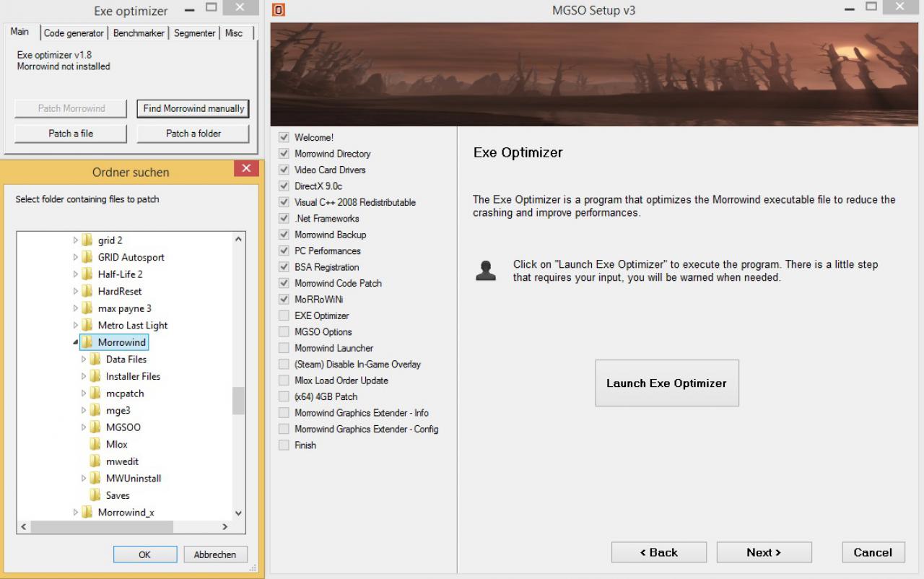Screen dimensions: 924x579
Task: Click the MGSOO folder icon
Action: coord(95,427)
